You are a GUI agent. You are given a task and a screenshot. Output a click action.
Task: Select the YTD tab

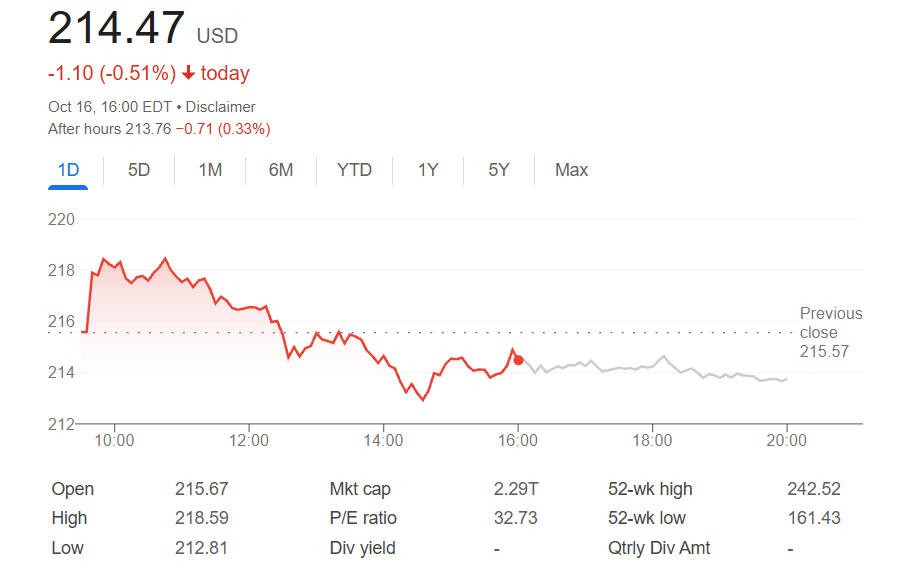click(354, 170)
